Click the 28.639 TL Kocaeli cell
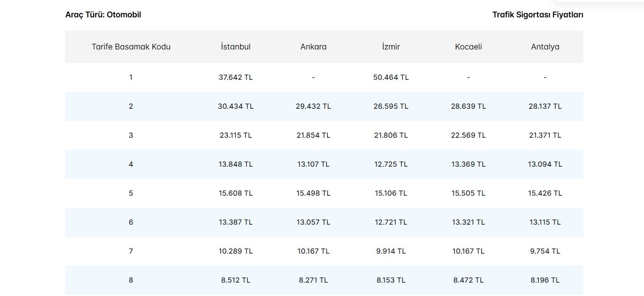The width and height of the screenshot is (644, 296). 468,106
